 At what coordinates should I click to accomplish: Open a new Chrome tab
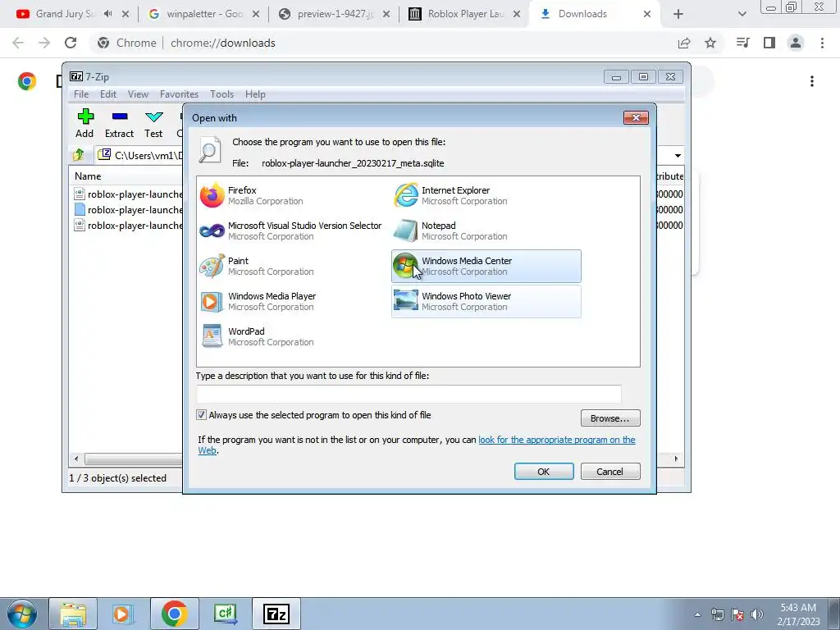[678, 14]
